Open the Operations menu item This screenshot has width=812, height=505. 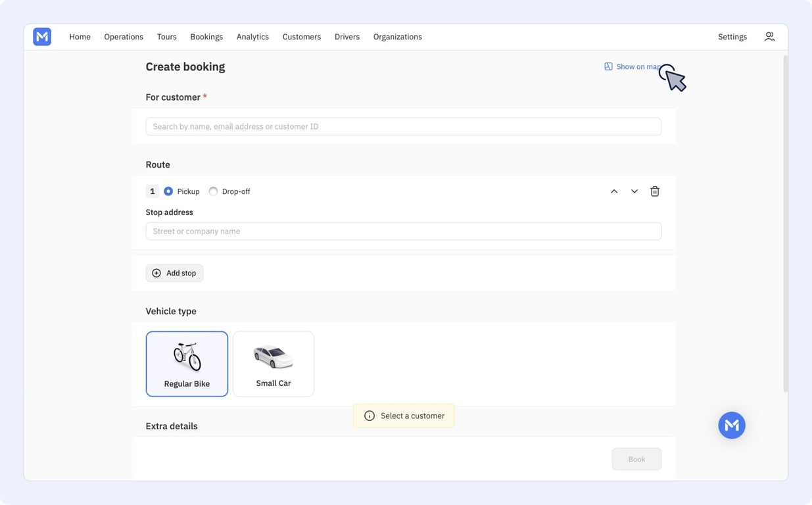[124, 37]
